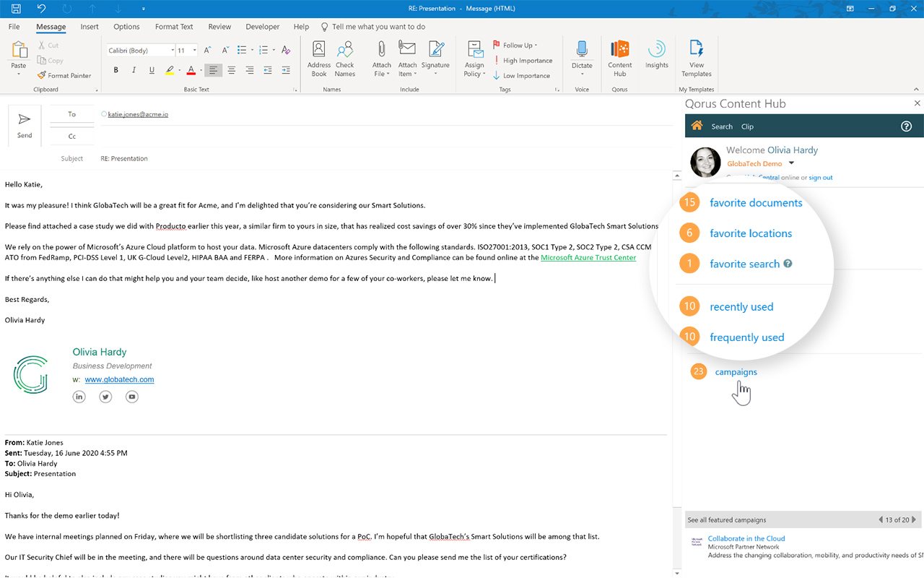Image resolution: width=924 pixels, height=578 pixels.
Task: Open the Search tab in Qorus
Action: (x=722, y=126)
